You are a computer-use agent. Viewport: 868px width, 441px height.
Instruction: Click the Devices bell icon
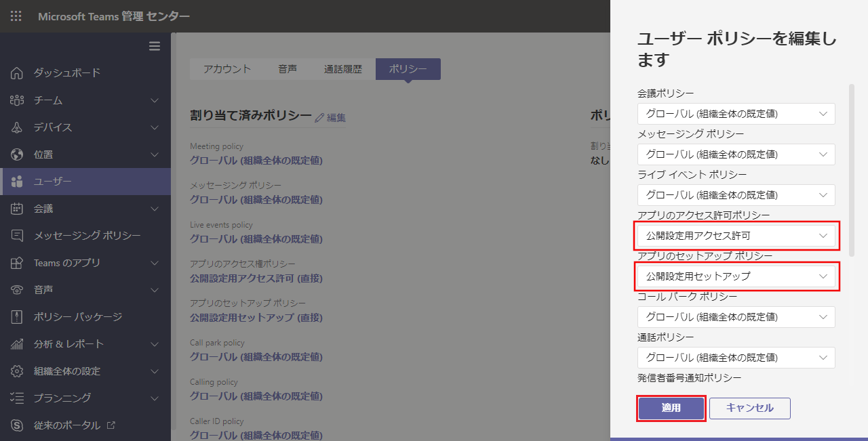pyautogui.click(x=18, y=127)
